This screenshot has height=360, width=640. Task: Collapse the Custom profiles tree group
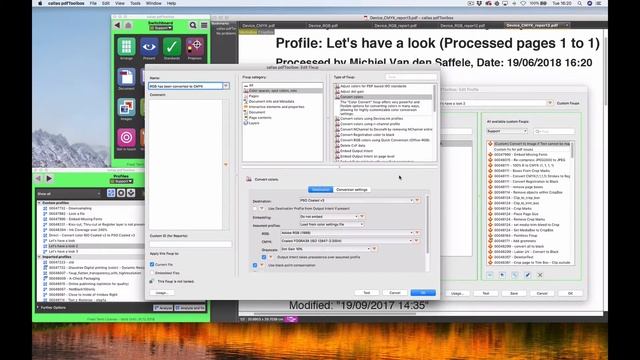(39, 203)
